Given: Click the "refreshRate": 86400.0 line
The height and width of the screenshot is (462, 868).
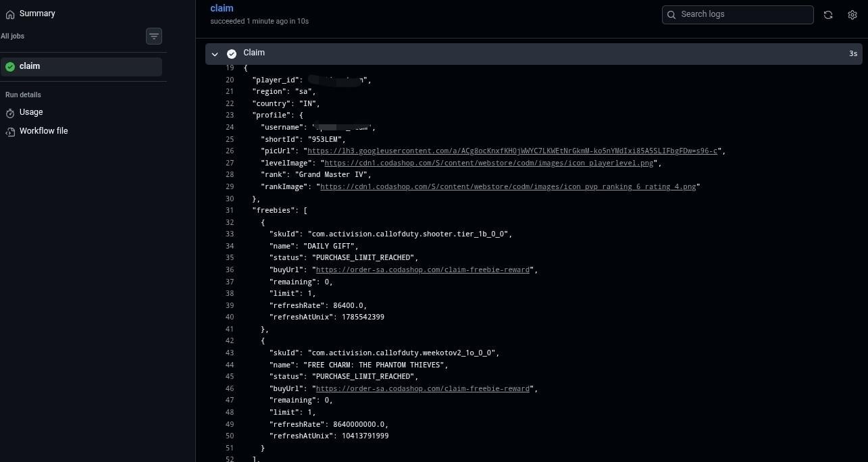Looking at the screenshot, I should pyautogui.click(x=318, y=305).
